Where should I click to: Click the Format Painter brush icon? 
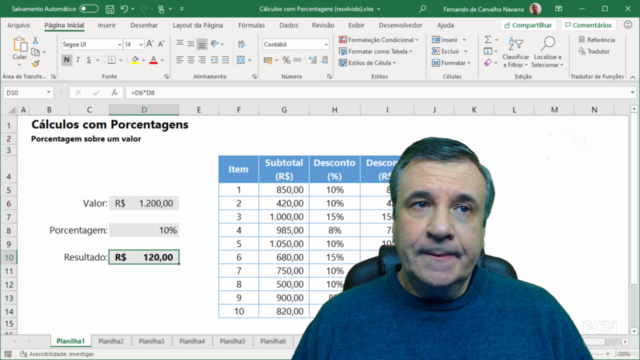point(36,63)
